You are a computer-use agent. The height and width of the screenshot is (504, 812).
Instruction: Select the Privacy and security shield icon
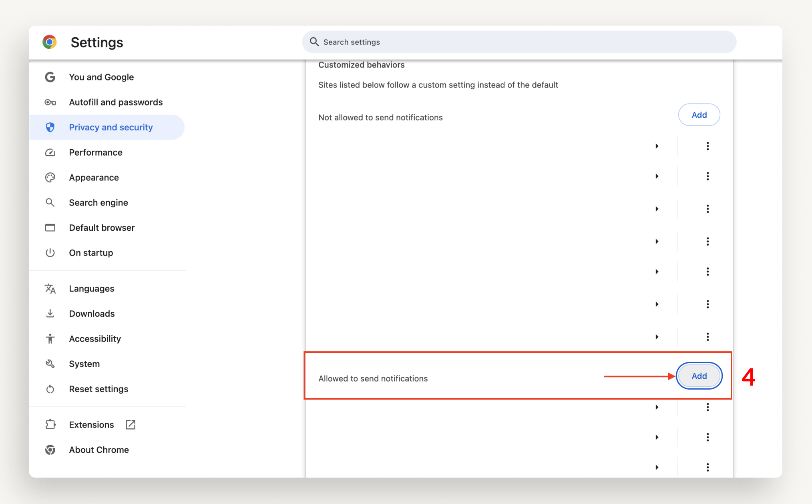(x=50, y=127)
